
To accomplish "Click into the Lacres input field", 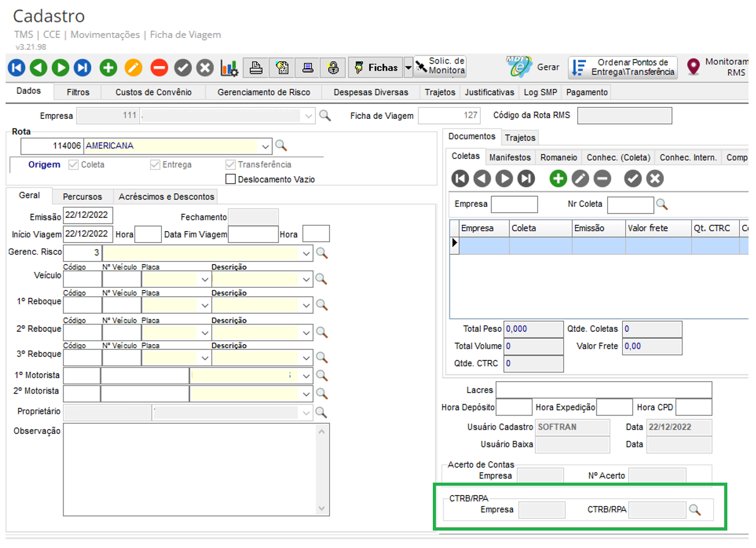I will 603,390.
